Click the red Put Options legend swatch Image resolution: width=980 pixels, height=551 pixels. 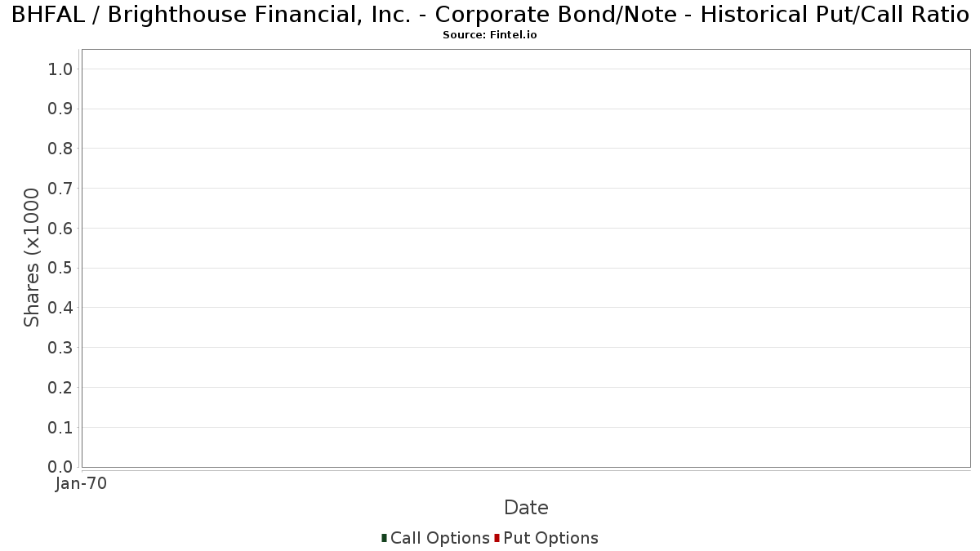pyautogui.click(x=497, y=538)
